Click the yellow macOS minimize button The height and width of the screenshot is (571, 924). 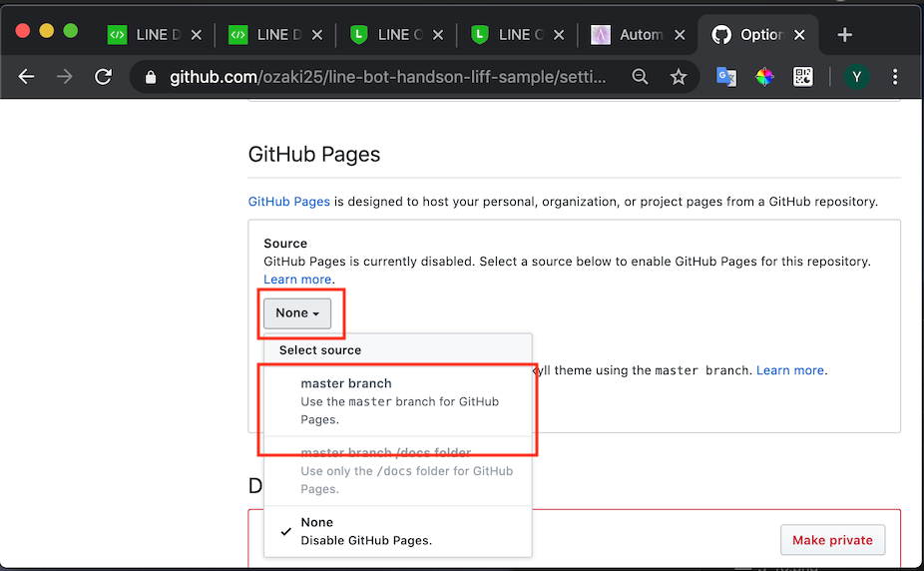(47, 31)
